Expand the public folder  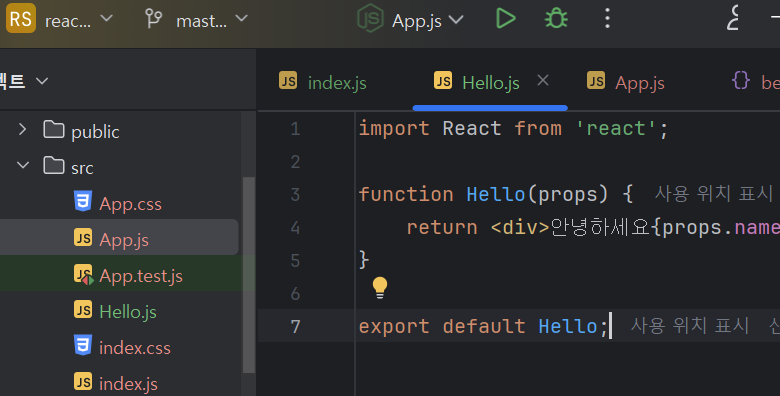22,130
